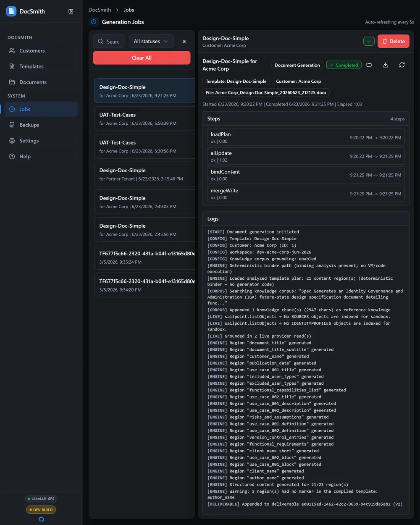The image size is (420, 525).
Task: Click the Help question mark icon
Action: click(12, 157)
